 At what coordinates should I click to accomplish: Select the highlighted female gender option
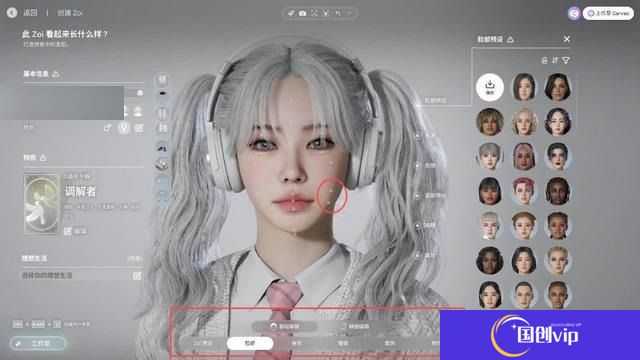coord(124,128)
